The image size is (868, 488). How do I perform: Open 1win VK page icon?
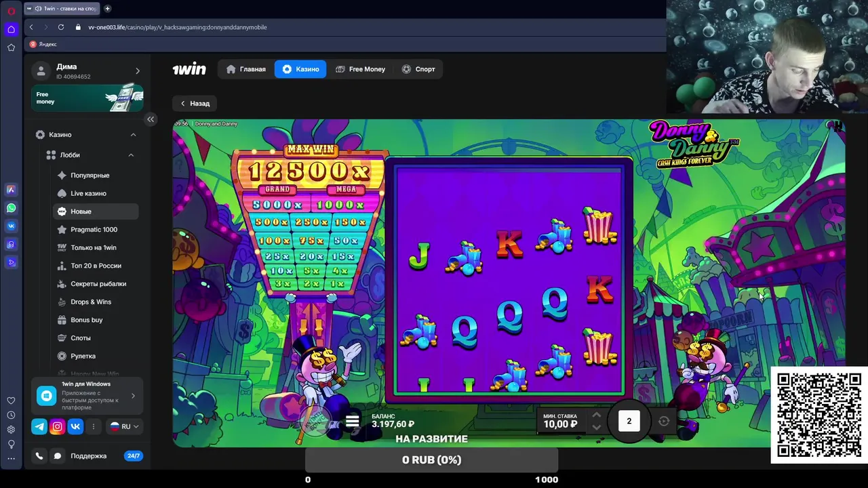75,426
